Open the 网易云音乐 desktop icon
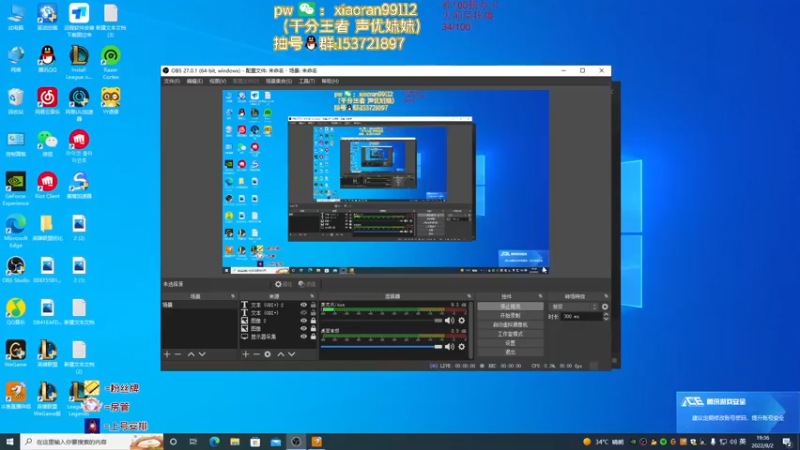This screenshot has height=450, width=800. tap(47, 101)
